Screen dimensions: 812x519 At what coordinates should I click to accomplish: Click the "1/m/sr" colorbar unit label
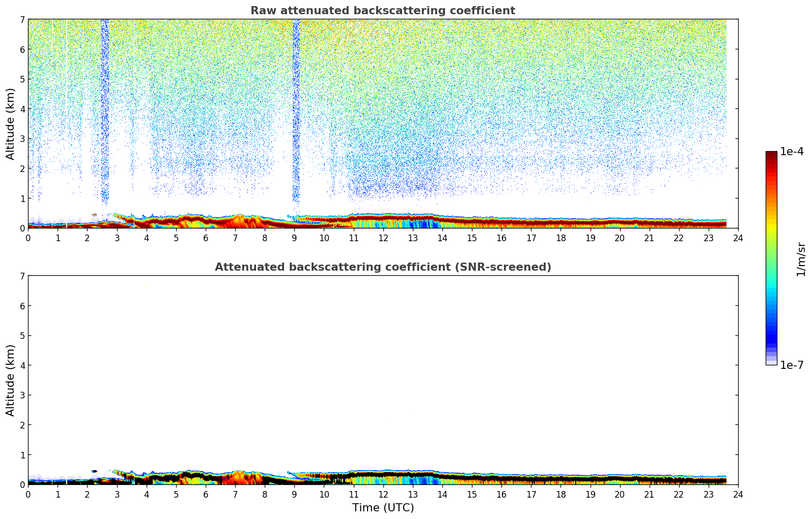801,258
